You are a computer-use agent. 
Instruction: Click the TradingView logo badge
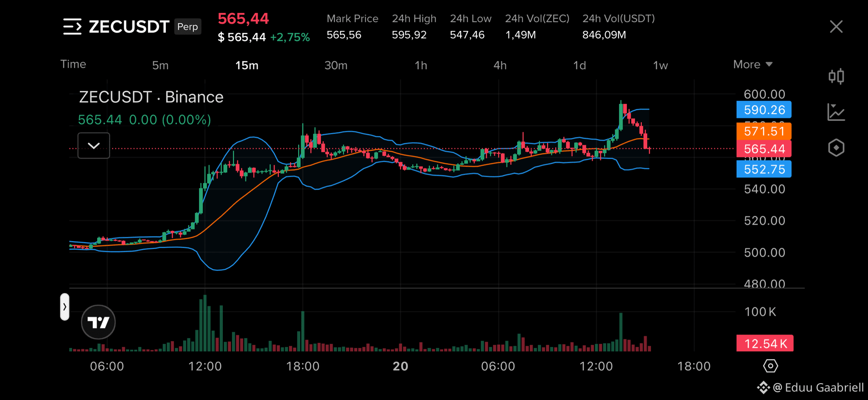pos(98,322)
